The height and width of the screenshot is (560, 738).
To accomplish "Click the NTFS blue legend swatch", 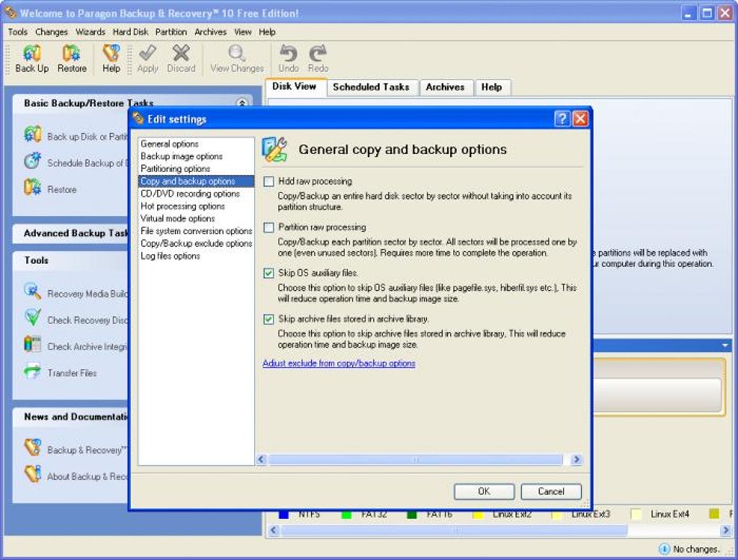I will [284, 515].
